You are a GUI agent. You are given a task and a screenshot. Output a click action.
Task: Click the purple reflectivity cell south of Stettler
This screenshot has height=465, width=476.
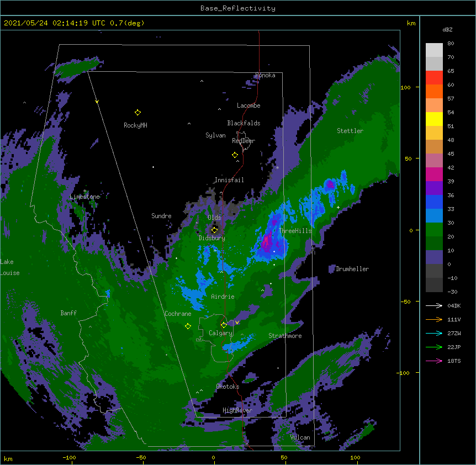pyautogui.click(x=330, y=184)
